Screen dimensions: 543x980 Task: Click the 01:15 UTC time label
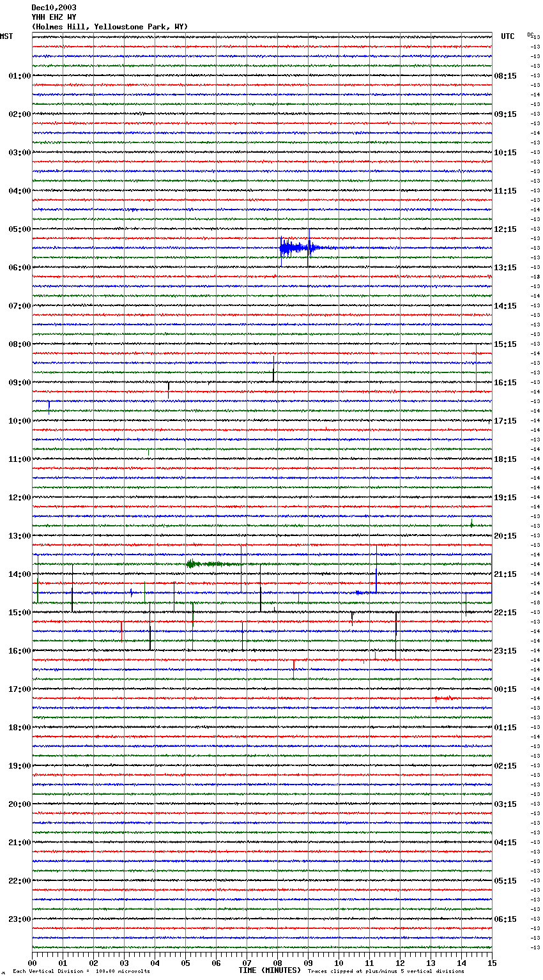(505, 728)
